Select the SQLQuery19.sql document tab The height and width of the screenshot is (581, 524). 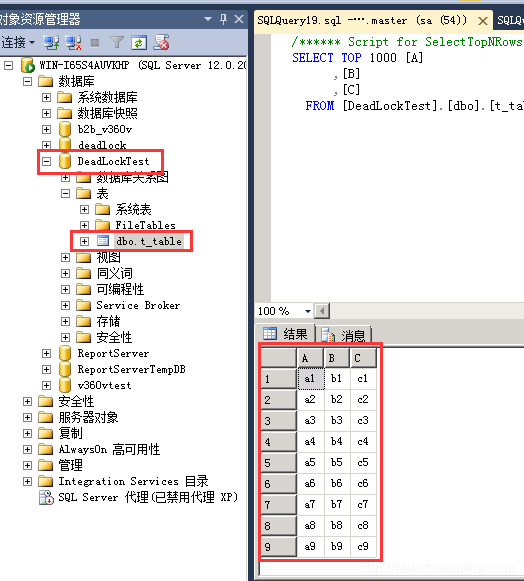click(362, 20)
